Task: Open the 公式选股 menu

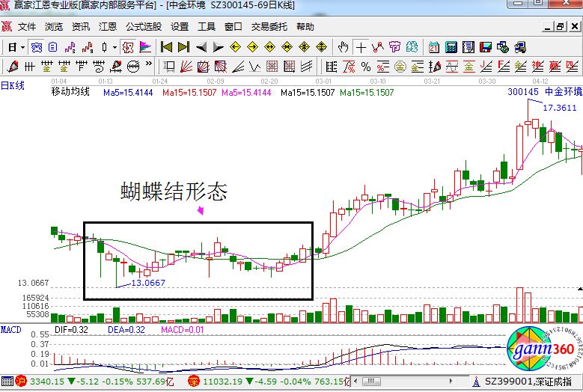Action: [x=143, y=26]
